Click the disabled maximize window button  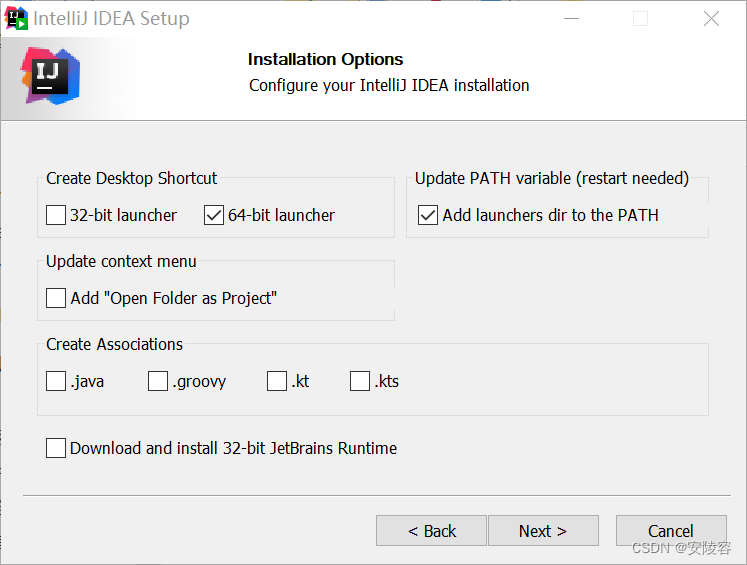coord(641,19)
